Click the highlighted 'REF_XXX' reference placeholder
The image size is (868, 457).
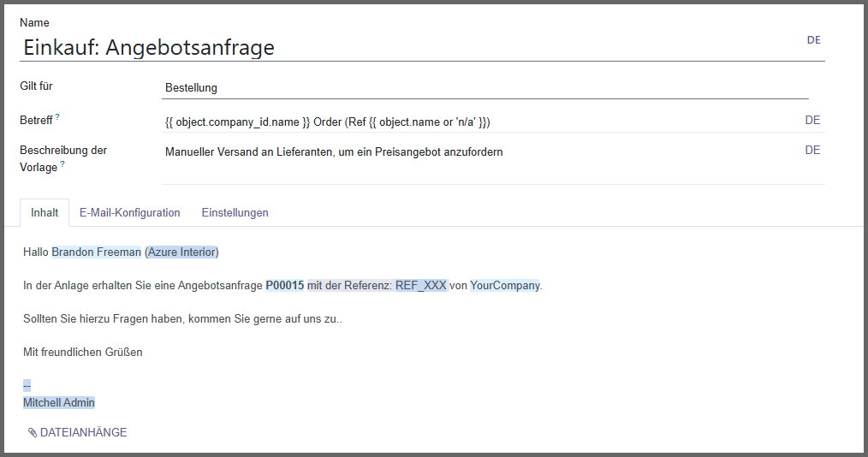pos(420,286)
